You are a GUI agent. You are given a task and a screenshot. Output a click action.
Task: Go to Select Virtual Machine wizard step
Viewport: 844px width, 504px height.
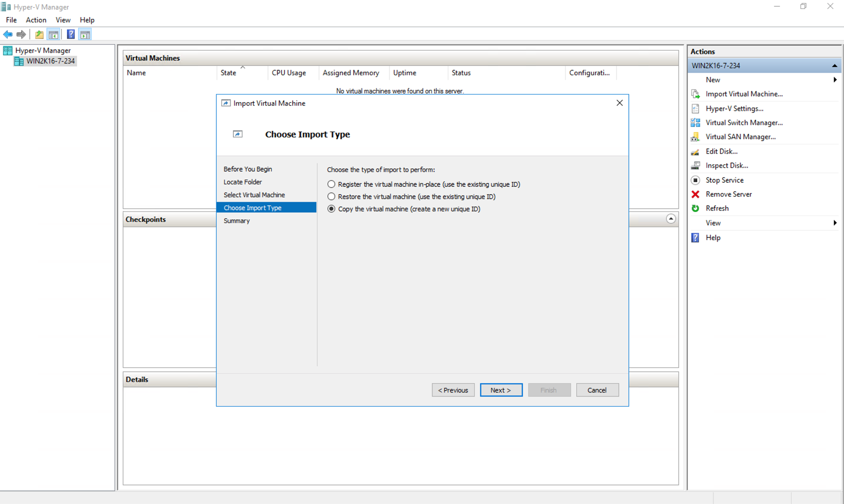(x=254, y=195)
